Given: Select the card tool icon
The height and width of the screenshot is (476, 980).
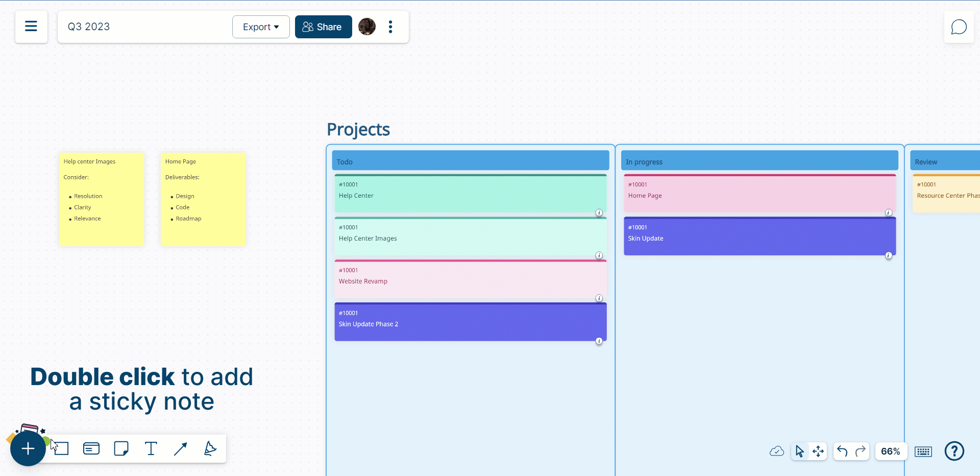Looking at the screenshot, I should 91,449.
